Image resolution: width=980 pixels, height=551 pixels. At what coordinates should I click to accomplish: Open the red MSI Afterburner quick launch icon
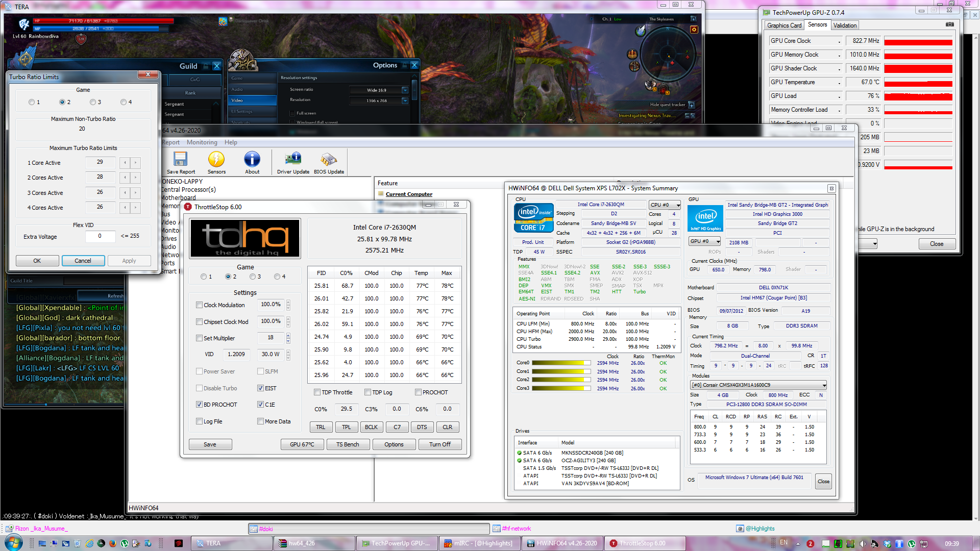pos(178,543)
